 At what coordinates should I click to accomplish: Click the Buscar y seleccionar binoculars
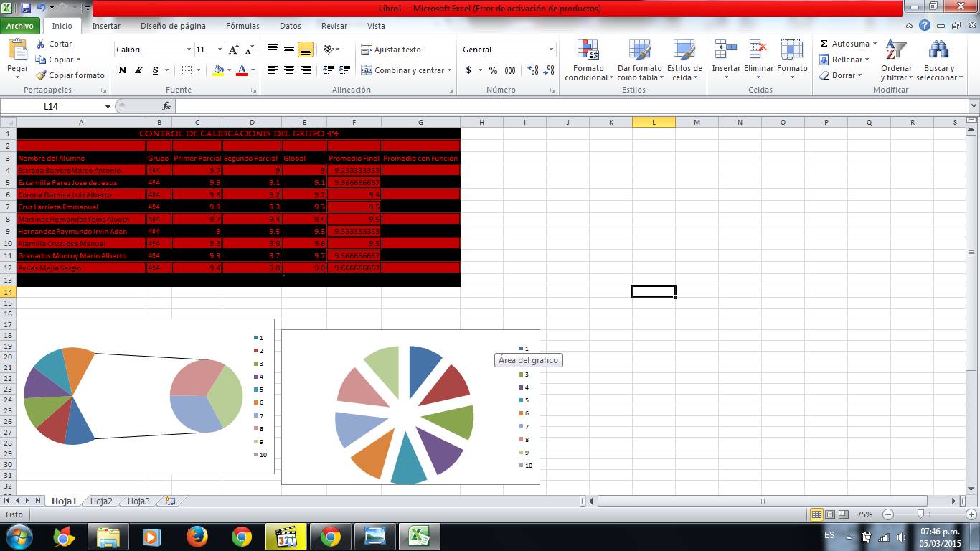(x=938, y=50)
